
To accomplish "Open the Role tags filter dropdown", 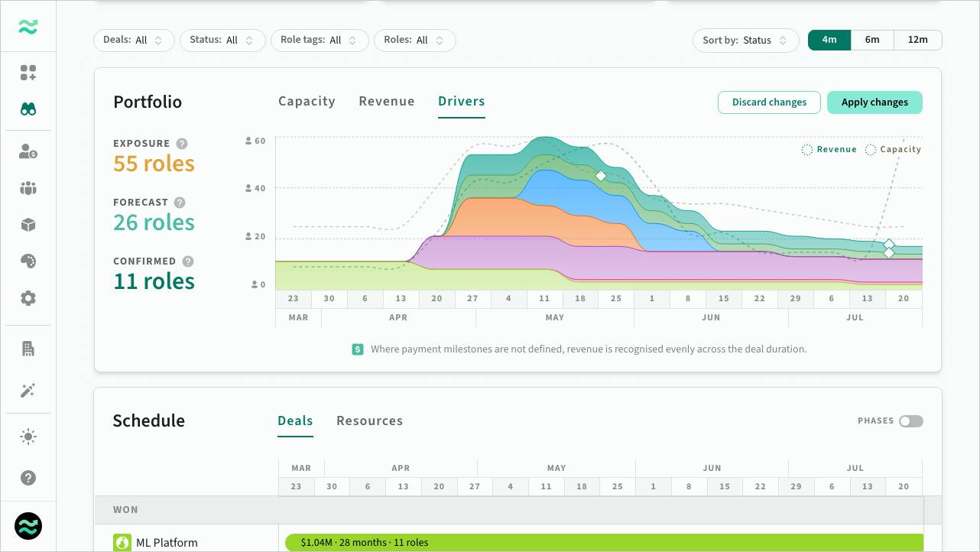I will pos(320,41).
